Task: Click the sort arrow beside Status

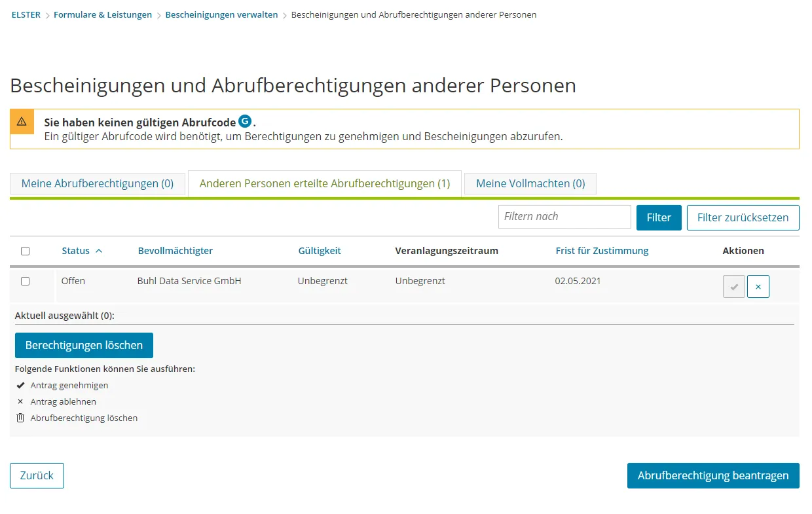Action: coord(99,251)
